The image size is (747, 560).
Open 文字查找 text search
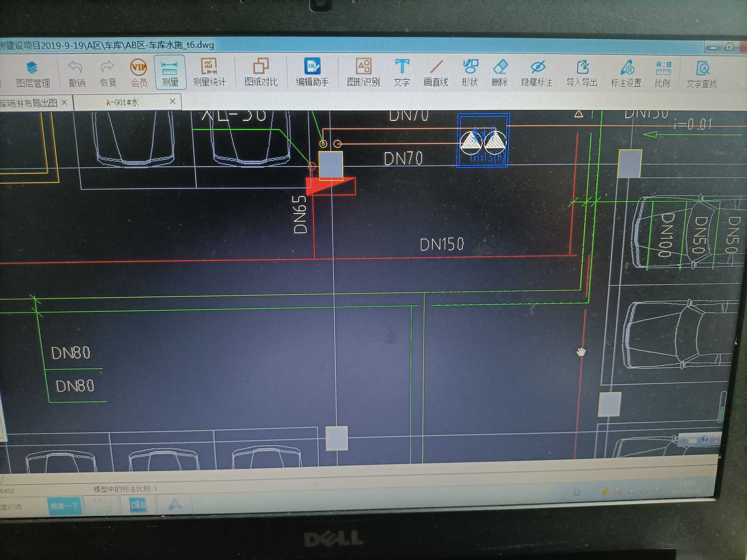pyautogui.click(x=702, y=75)
